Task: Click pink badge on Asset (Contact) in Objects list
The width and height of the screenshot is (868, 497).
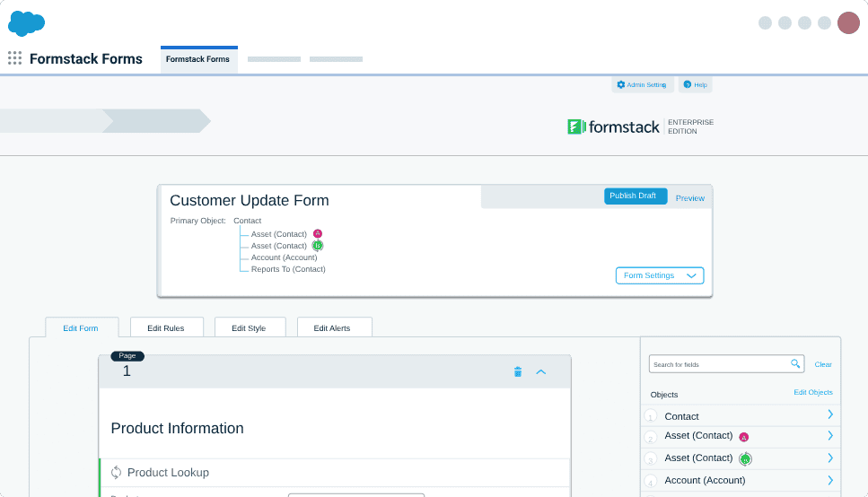Action: coord(743,437)
